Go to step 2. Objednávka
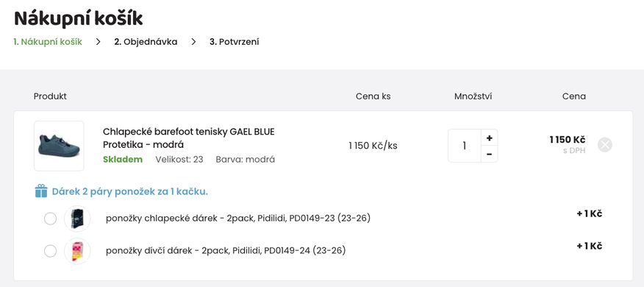This screenshot has height=287, width=644. coord(146,42)
